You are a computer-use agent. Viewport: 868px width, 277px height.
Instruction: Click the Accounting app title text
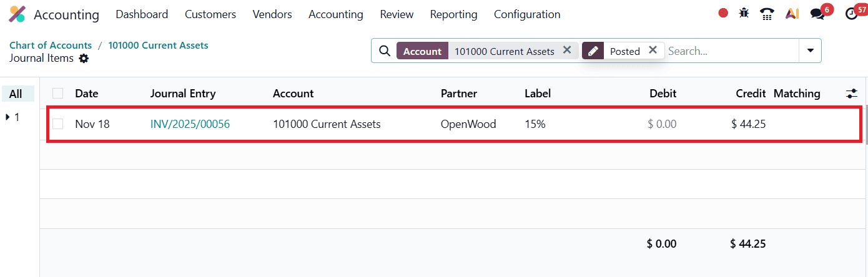pos(66,14)
